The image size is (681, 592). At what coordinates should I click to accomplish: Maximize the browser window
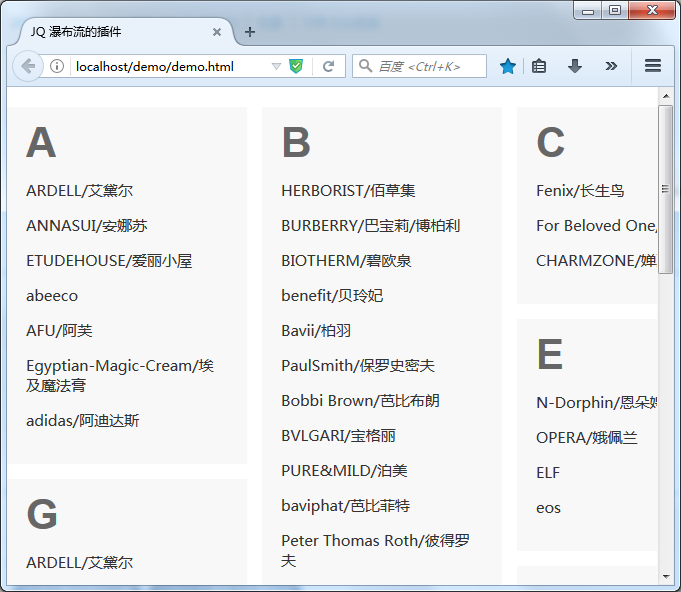(615, 10)
